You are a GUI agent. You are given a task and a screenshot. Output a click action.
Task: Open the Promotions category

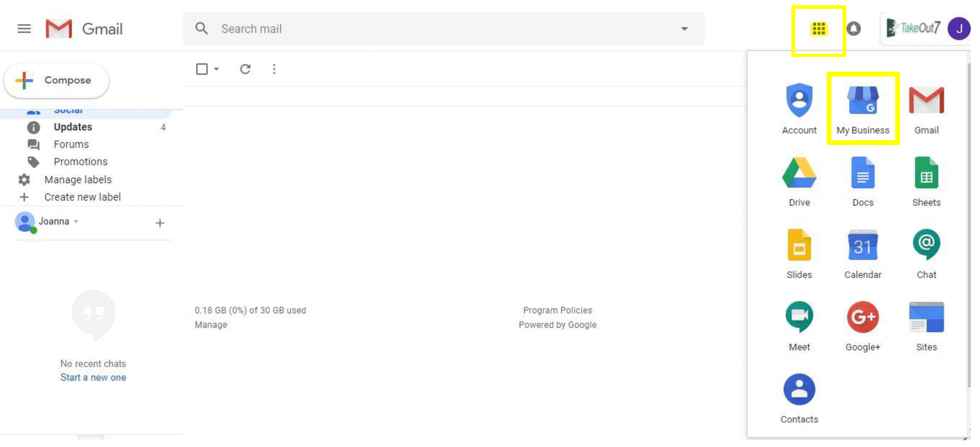pyautogui.click(x=80, y=161)
